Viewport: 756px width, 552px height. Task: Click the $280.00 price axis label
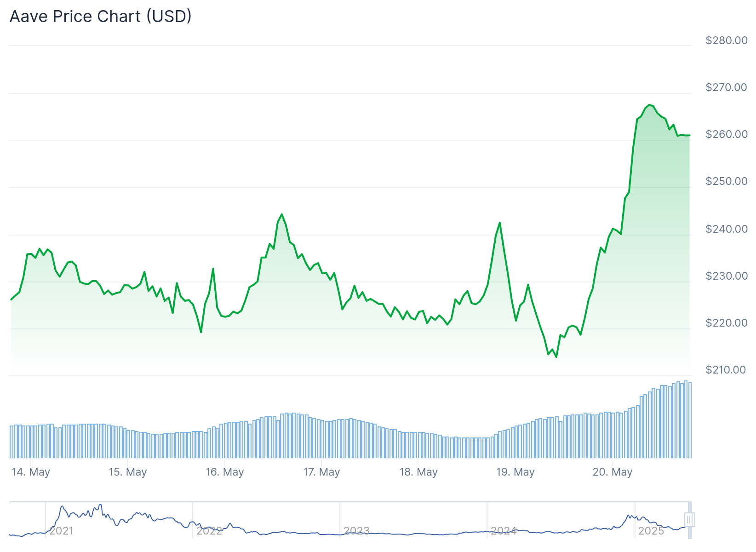(x=727, y=40)
